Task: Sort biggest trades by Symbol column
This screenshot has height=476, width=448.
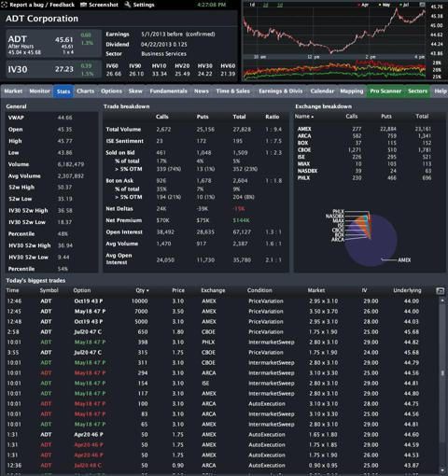Action: 49,290
